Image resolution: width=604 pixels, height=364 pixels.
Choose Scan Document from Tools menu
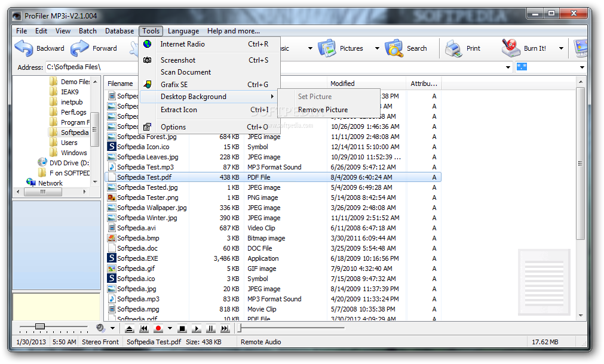[x=209, y=72]
